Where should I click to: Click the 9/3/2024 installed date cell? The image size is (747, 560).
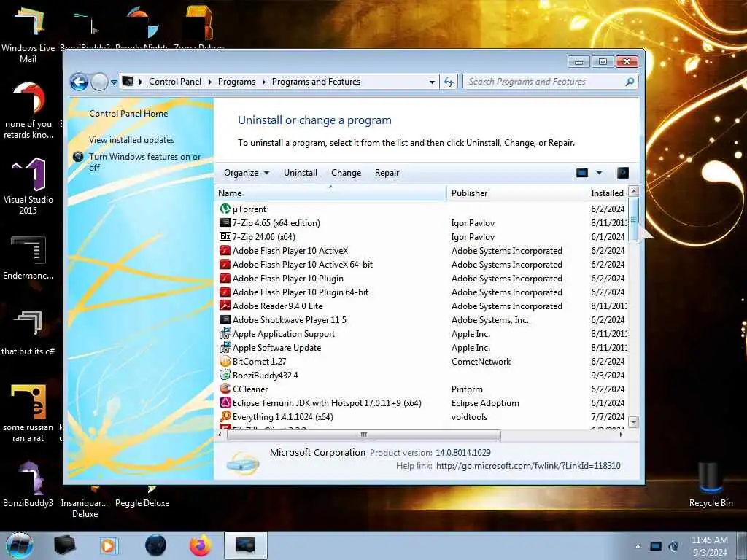(x=608, y=376)
